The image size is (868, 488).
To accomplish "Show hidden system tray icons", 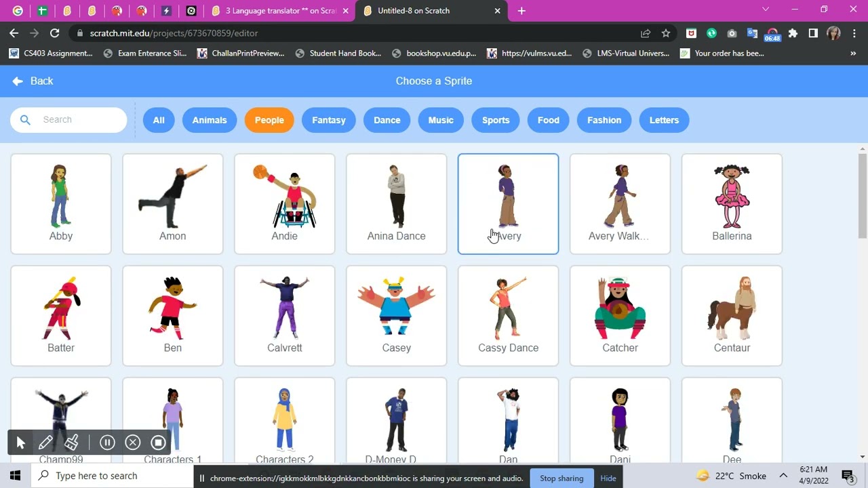I will click(x=783, y=476).
